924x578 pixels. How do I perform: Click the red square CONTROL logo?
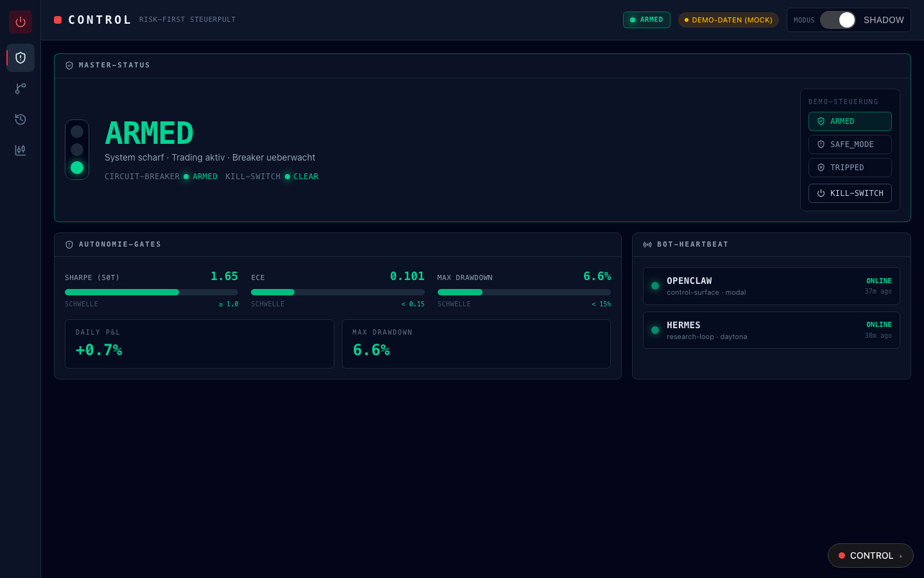point(58,20)
